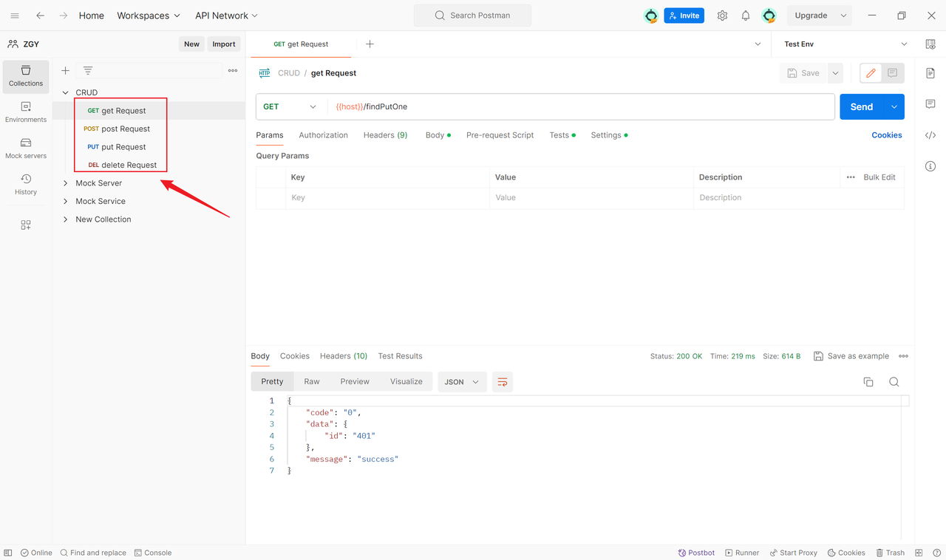Click Save as example
This screenshot has height=560, width=946.
tap(851, 356)
